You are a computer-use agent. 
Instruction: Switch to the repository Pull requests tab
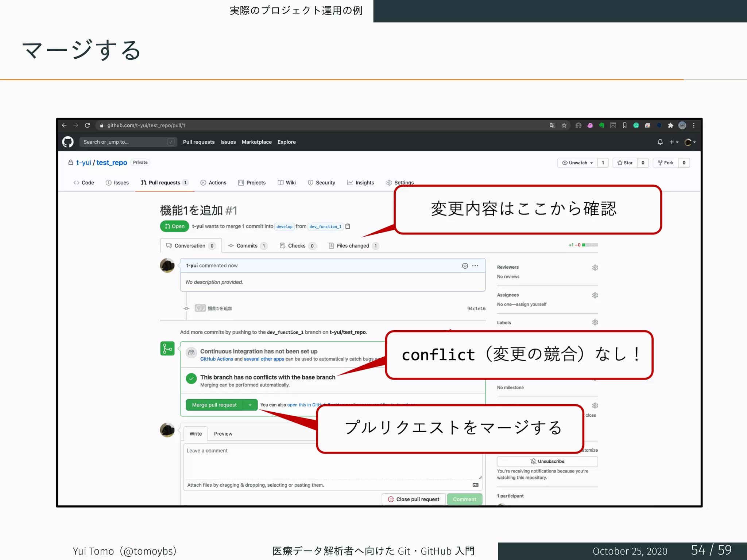coord(165,183)
